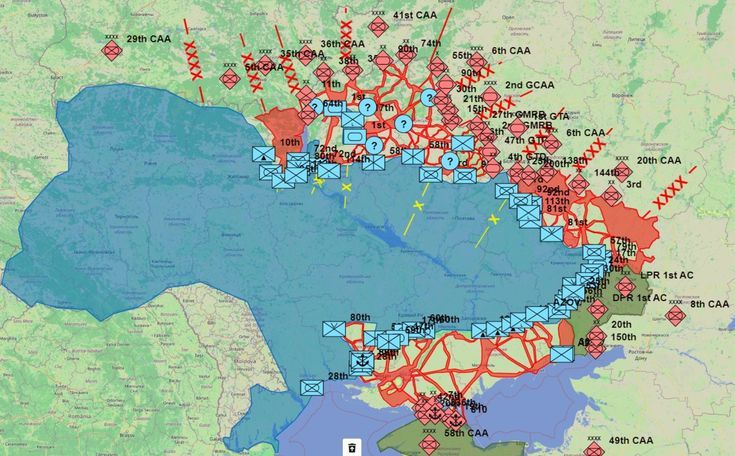Select the blue unit marker on Azov coast
Image resolution: width=735 pixels, height=456 pixels.
(x=562, y=354)
